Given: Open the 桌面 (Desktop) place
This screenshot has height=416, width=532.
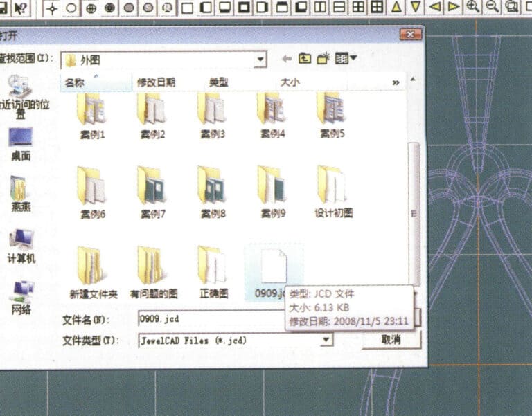Looking at the screenshot, I should pos(21,144).
